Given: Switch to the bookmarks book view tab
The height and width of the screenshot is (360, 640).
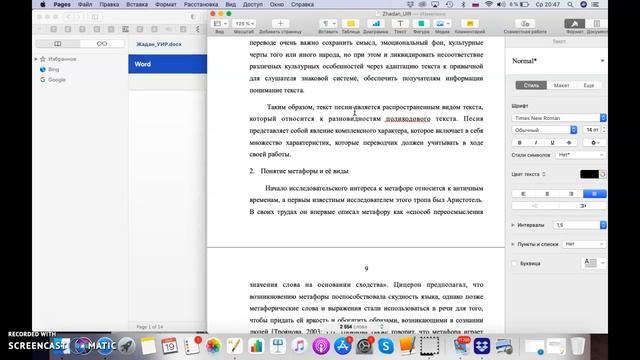Looking at the screenshot, I should (58, 44).
